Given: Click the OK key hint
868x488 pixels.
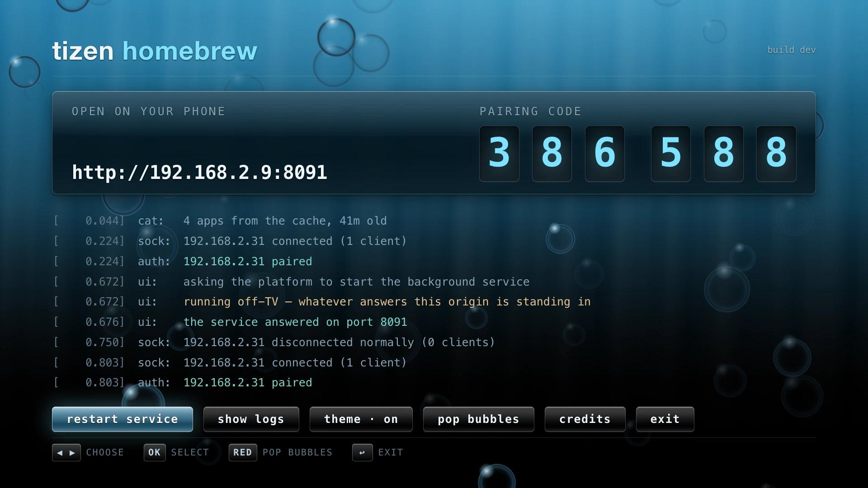Looking at the screenshot, I should 155,452.
